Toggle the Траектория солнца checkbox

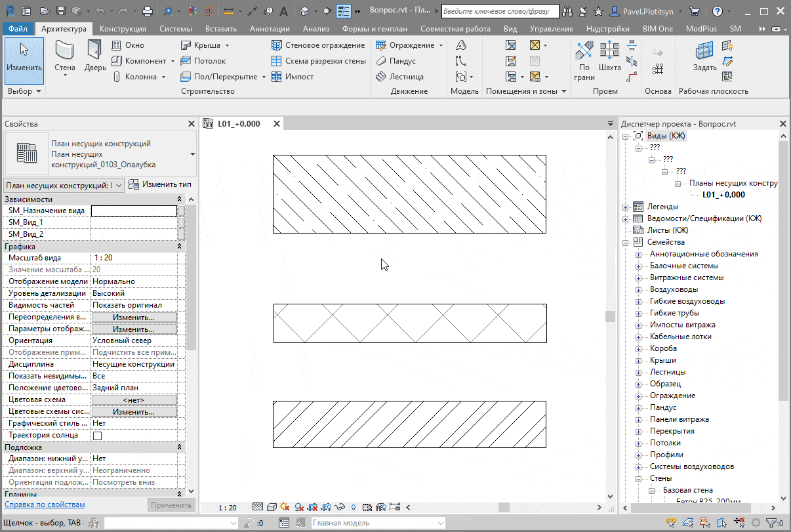[98, 436]
